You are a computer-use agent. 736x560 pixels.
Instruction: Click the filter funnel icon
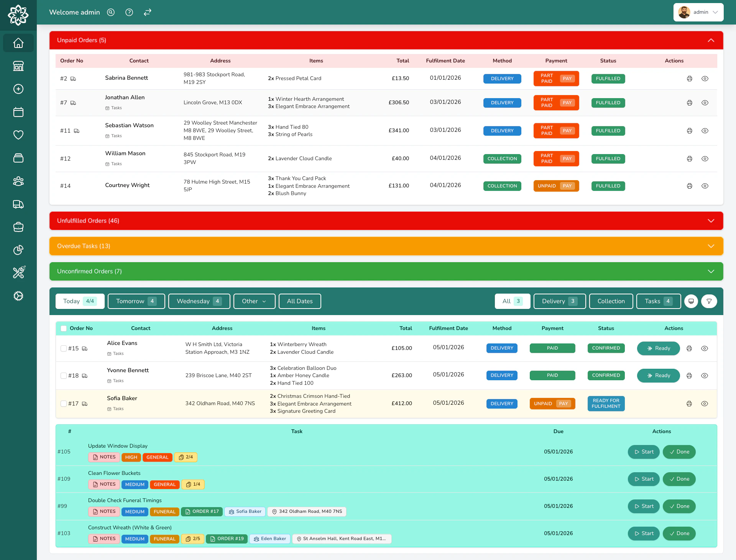[x=709, y=301]
